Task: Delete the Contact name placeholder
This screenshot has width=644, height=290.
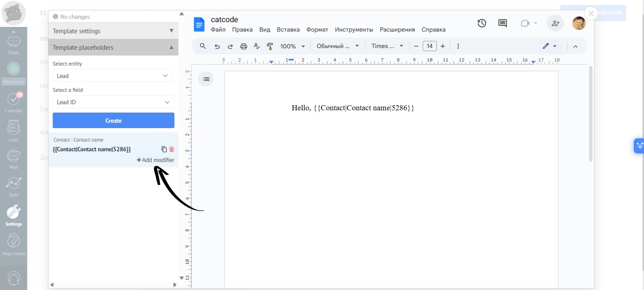Action: pyautogui.click(x=172, y=149)
